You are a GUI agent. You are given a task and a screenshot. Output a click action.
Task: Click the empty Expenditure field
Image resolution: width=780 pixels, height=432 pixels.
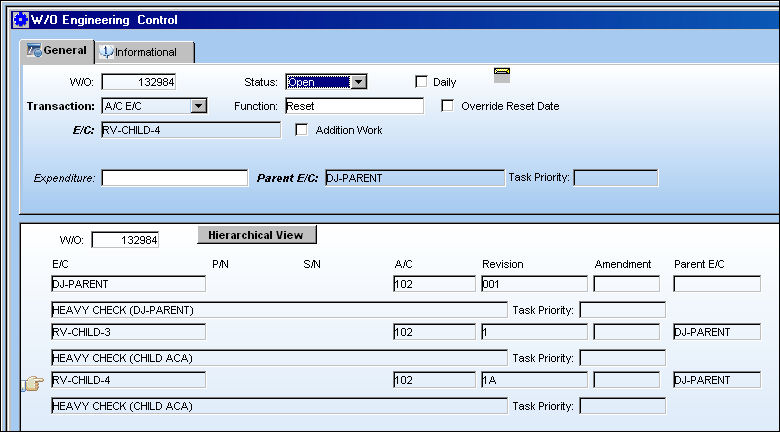175,178
